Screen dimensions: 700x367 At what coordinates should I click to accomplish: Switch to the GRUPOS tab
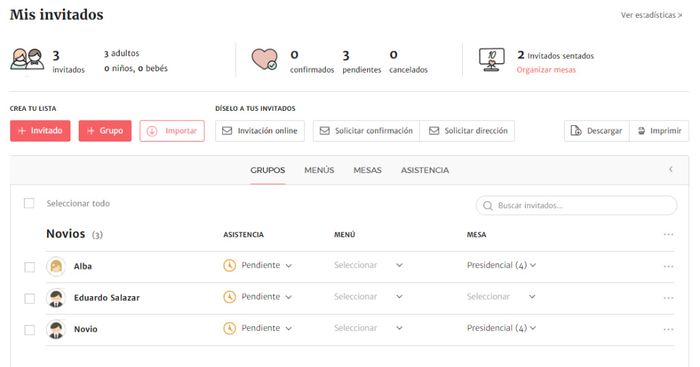pos(267,170)
